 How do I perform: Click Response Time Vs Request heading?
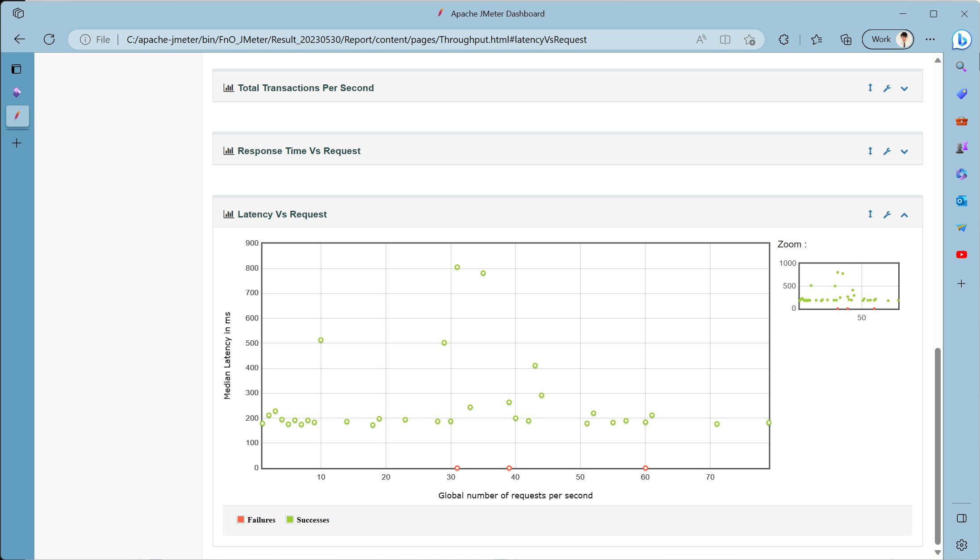[x=299, y=151]
